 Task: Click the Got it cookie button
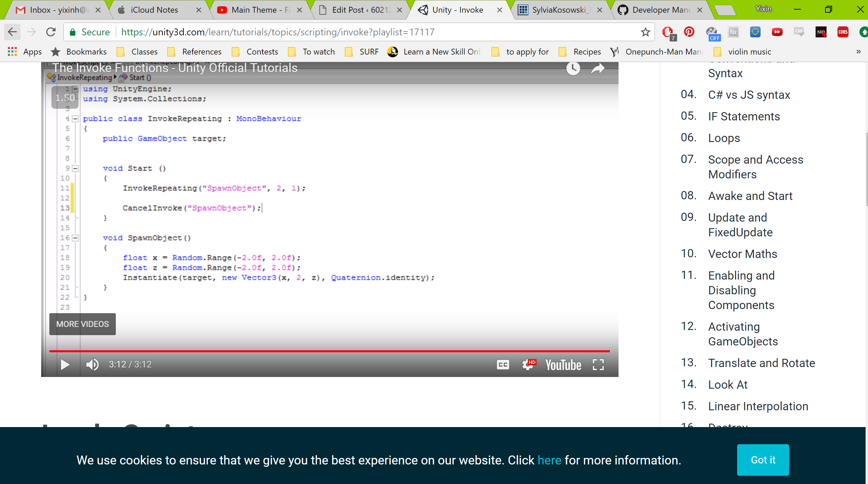point(763,460)
